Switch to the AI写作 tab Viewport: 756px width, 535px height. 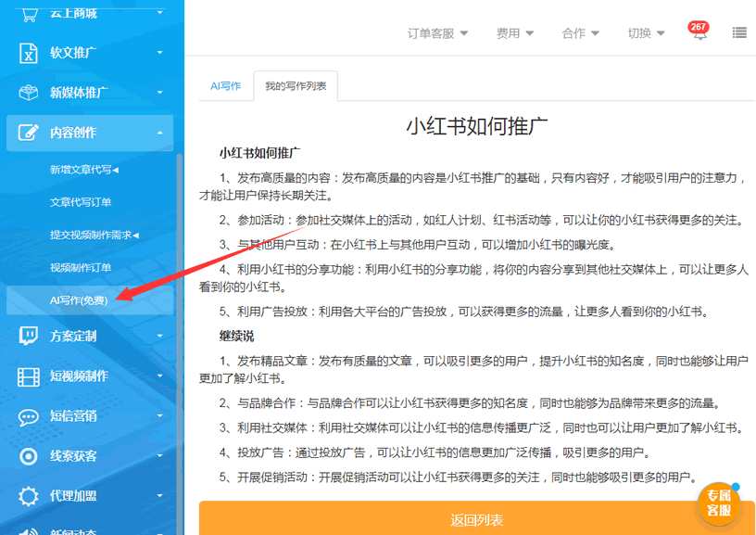point(225,84)
